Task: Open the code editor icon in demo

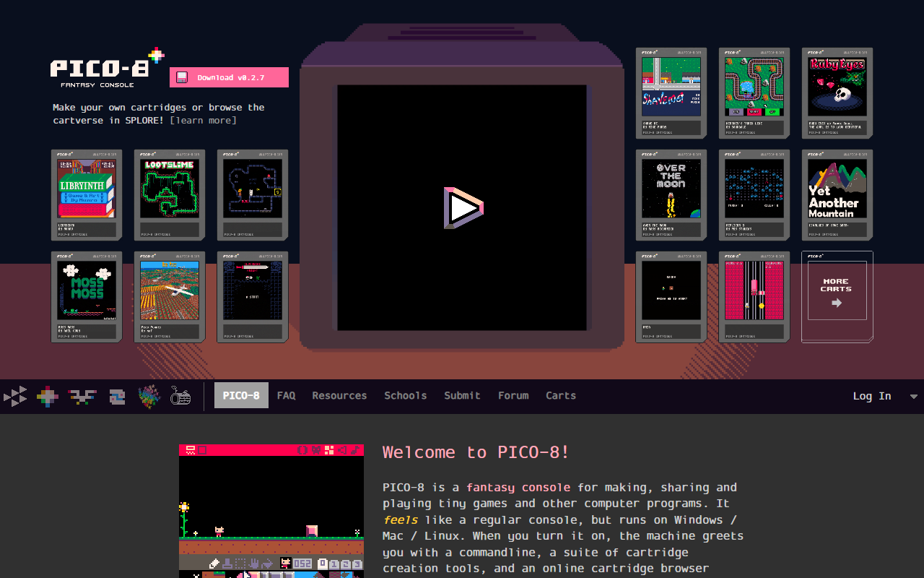Action: tap(302, 450)
